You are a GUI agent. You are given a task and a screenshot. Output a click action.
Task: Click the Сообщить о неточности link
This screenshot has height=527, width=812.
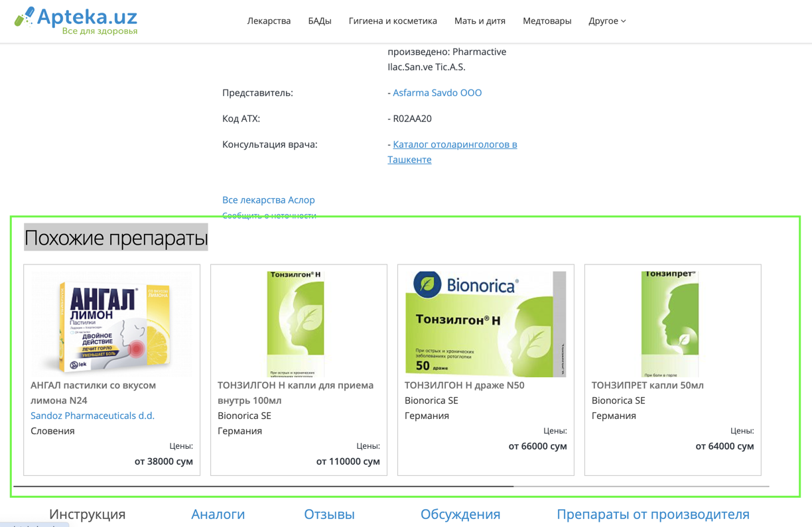coord(269,215)
